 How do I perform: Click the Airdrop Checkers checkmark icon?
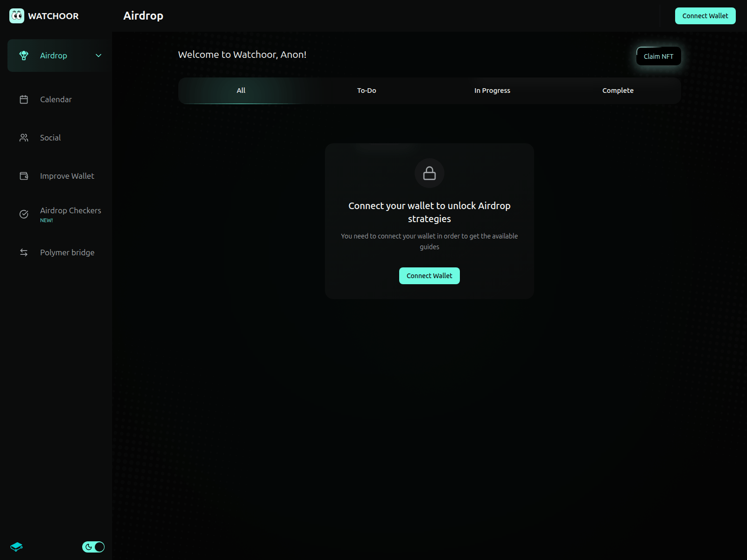click(x=24, y=214)
